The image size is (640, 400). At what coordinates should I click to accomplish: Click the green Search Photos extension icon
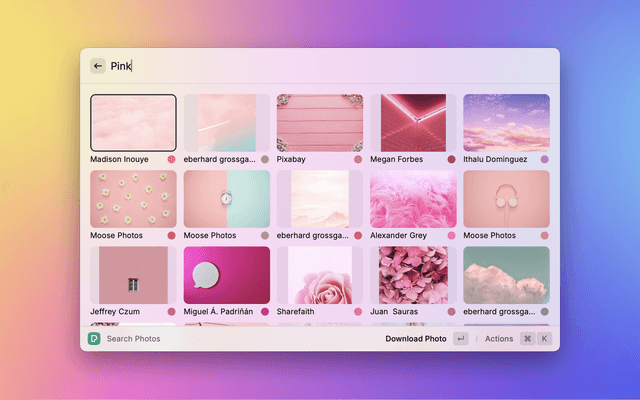[93, 339]
